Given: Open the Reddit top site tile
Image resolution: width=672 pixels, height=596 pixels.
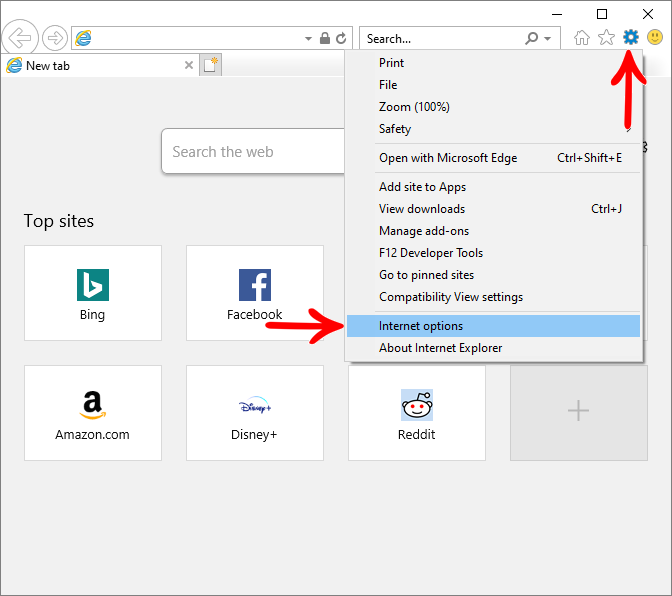Looking at the screenshot, I should pyautogui.click(x=417, y=413).
